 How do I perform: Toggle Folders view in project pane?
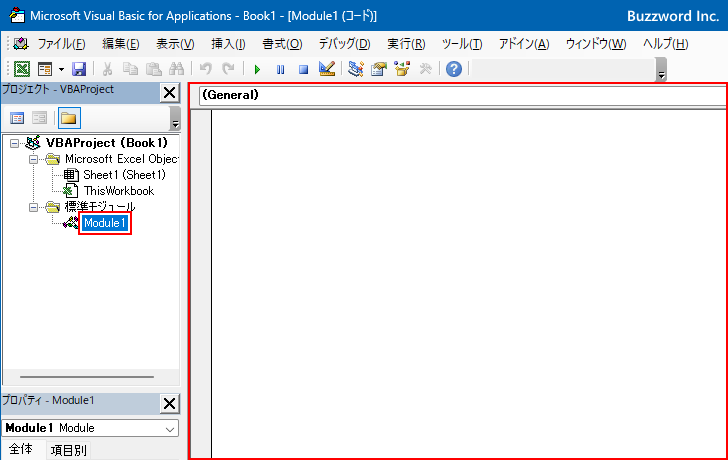(x=69, y=118)
